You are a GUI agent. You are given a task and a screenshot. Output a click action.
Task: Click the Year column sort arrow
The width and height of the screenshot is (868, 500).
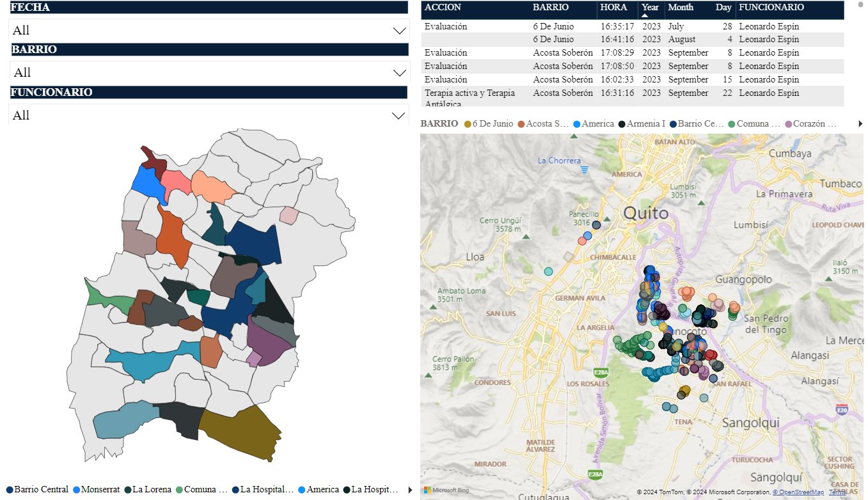click(x=645, y=15)
